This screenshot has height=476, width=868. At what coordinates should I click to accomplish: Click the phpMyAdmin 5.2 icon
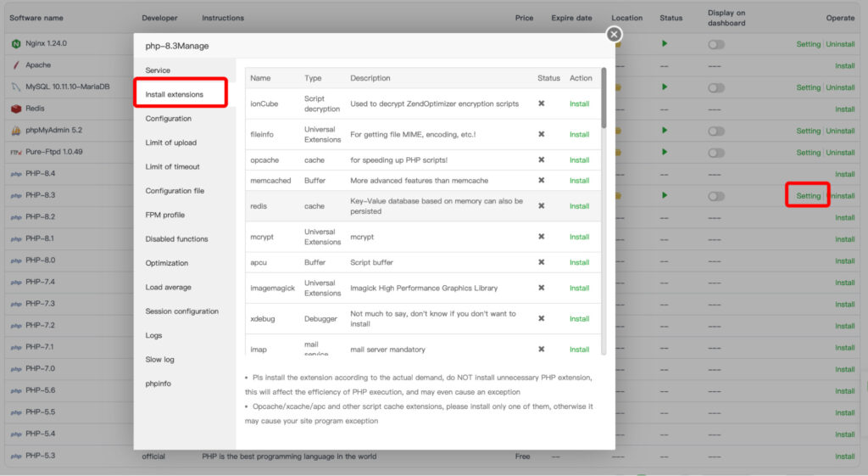pos(16,131)
